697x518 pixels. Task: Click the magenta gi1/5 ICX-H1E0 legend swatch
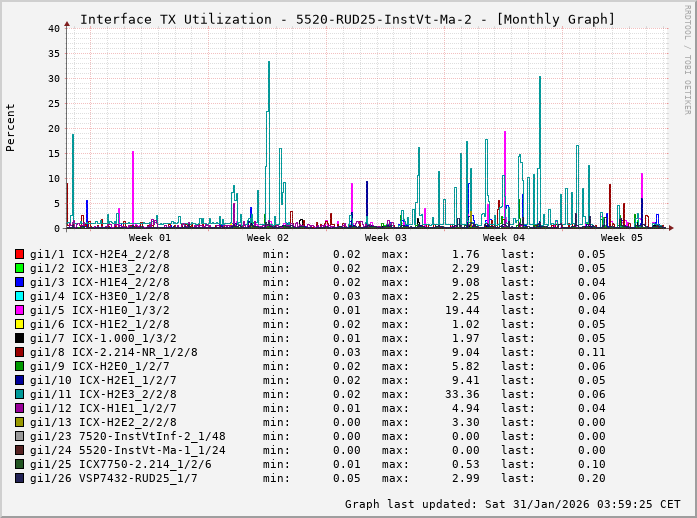pyautogui.click(x=20, y=310)
